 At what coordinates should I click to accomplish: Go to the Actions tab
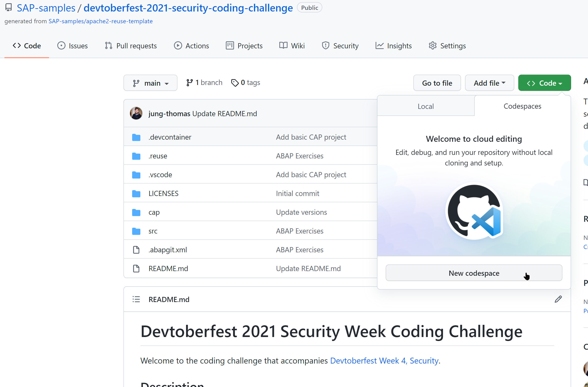coord(192,46)
